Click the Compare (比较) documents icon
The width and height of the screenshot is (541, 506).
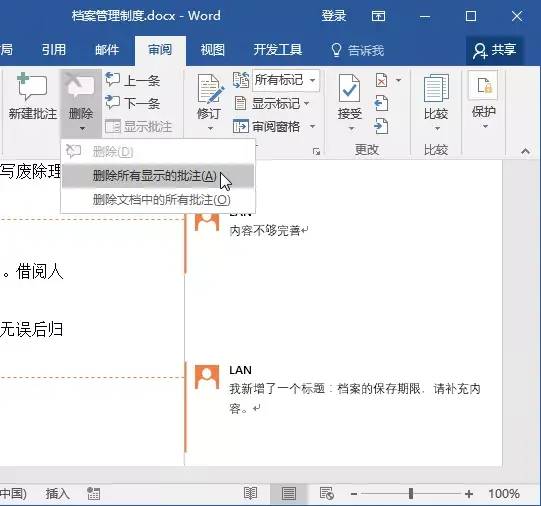436,88
